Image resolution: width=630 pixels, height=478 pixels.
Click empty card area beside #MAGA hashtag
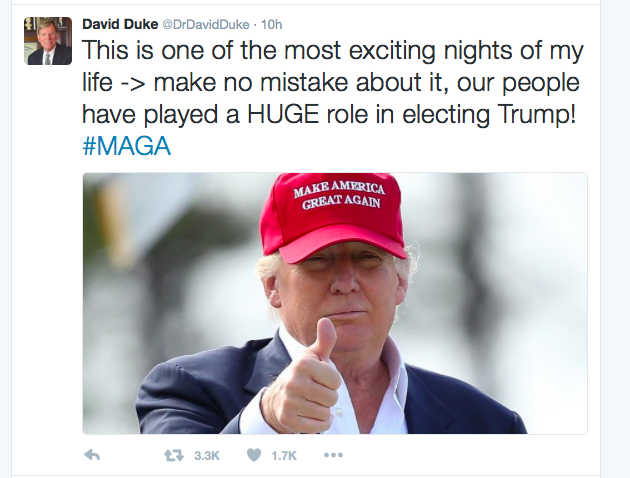point(378,145)
